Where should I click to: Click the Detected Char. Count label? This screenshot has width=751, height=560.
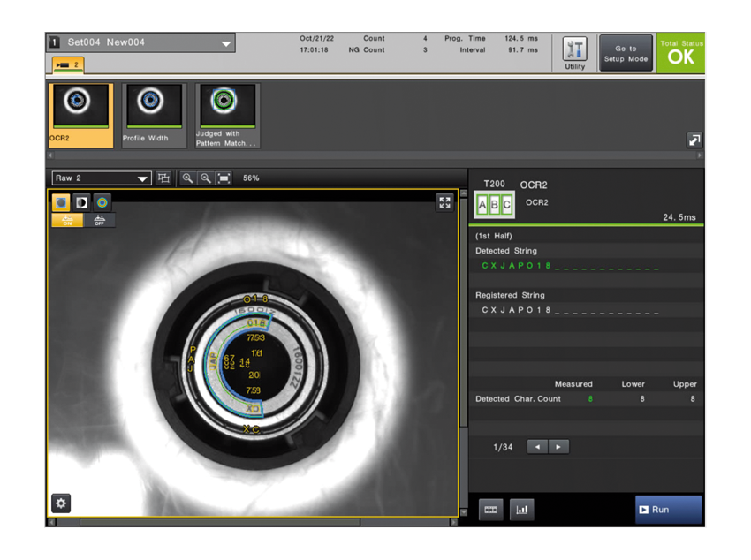[x=518, y=398]
